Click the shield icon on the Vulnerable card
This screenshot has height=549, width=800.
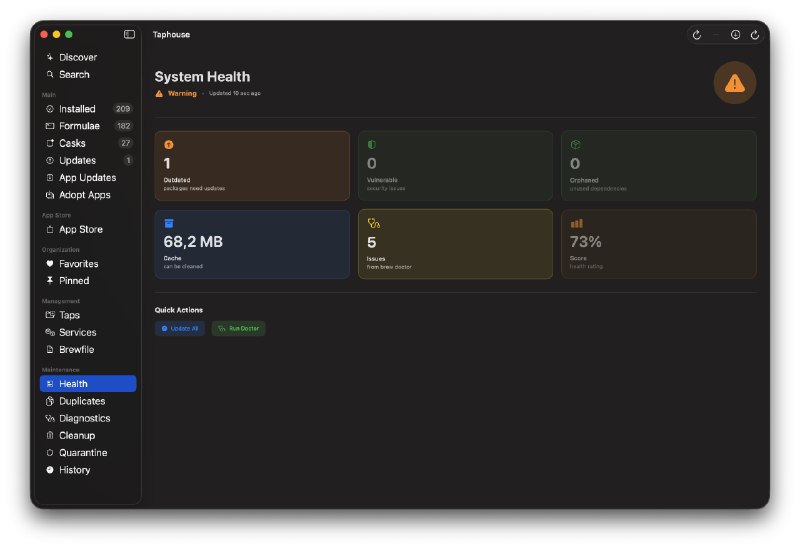(372, 145)
